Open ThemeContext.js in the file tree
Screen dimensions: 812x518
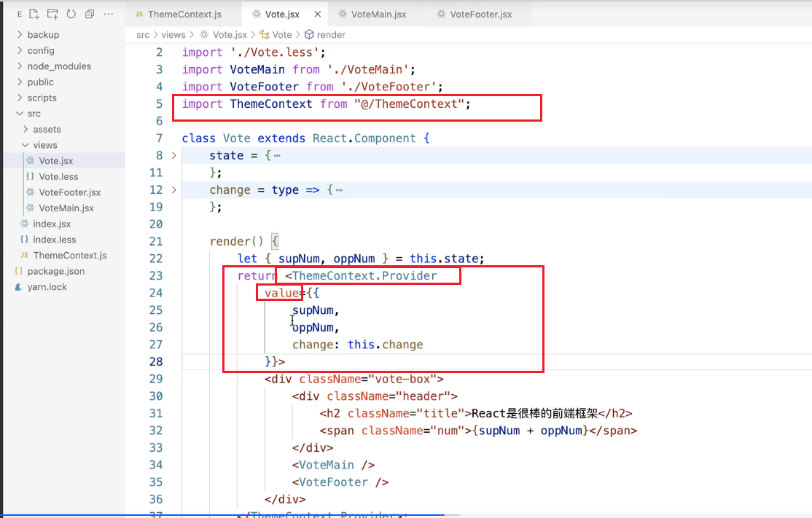pyautogui.click(x=70, y=256)
